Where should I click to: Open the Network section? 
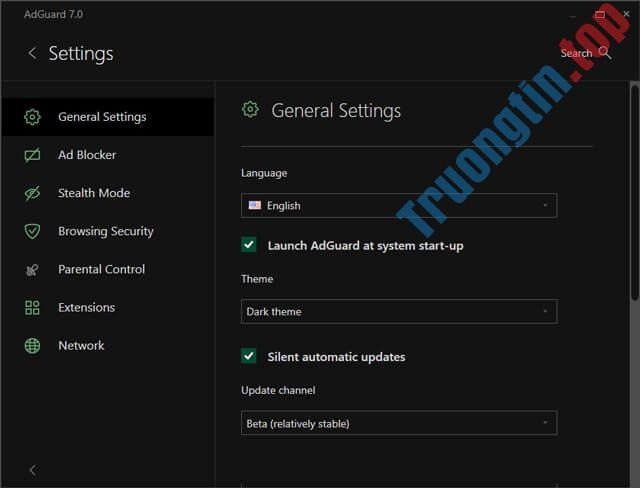(108, 346)
